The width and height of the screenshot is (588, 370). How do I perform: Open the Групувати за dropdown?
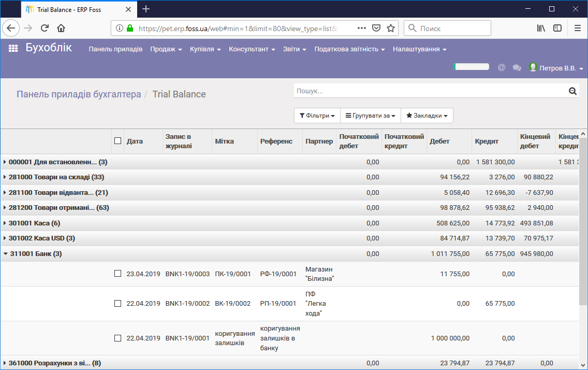click(x=371, y=116)
